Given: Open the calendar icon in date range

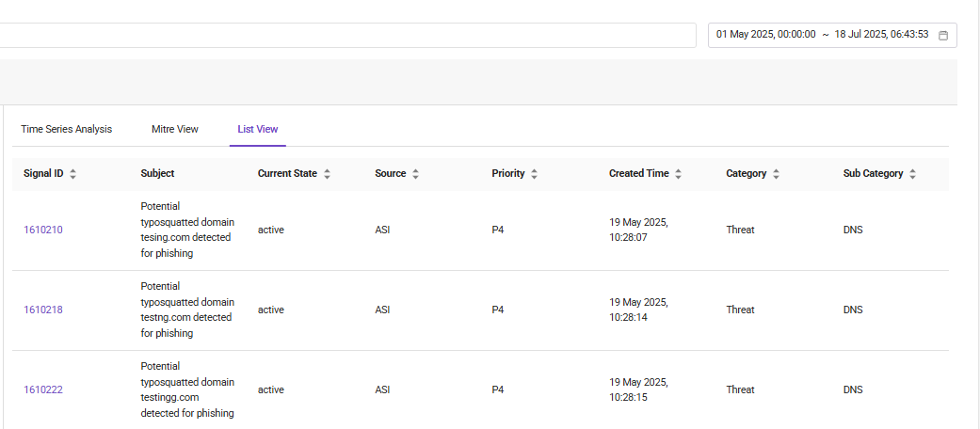Looking at the screenshot, I should click(x=943, y=36).
